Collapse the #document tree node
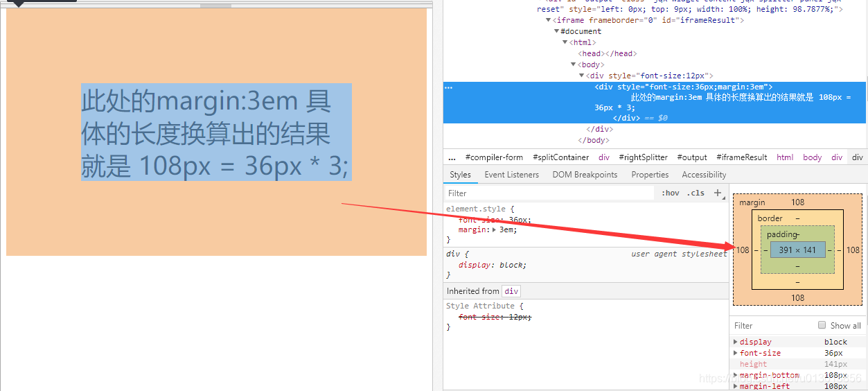 [556, 31]
